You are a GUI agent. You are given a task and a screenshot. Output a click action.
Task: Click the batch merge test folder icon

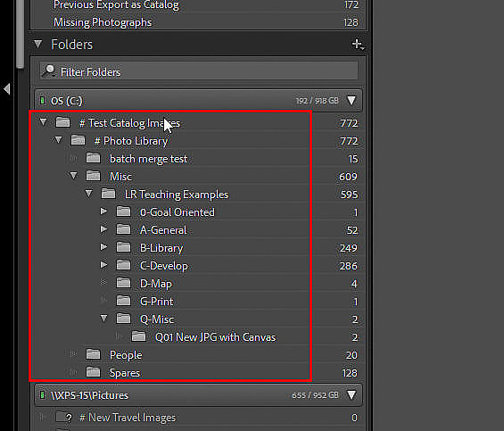tap(93, 158)
